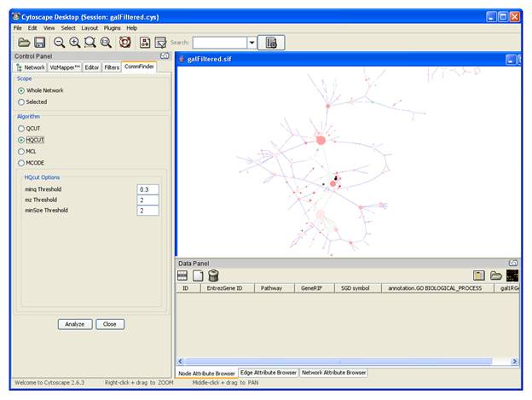Click the scrollbar left arrow in Data Panel
The height and width of the screenshot is (400, 532).
click(181, 362)
